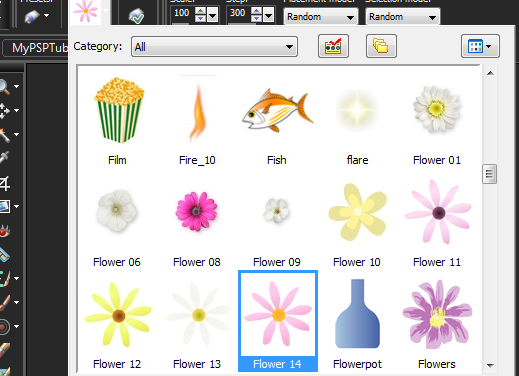Expand the Paint Brush tool flyout arrow
The width and height of the screenshot is (519, 376).
pyautogui.click(x=17, y=303)
